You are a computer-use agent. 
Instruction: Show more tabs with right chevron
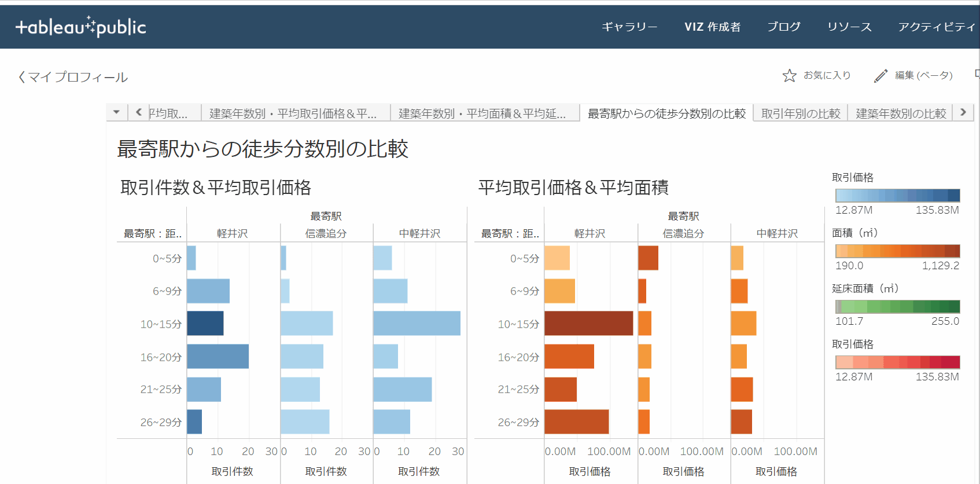coord(963,112)
